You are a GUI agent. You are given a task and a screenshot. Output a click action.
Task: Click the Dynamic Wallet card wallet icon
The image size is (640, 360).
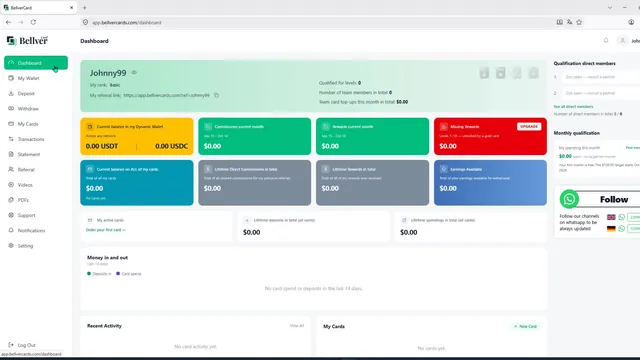tap(90, 127)
